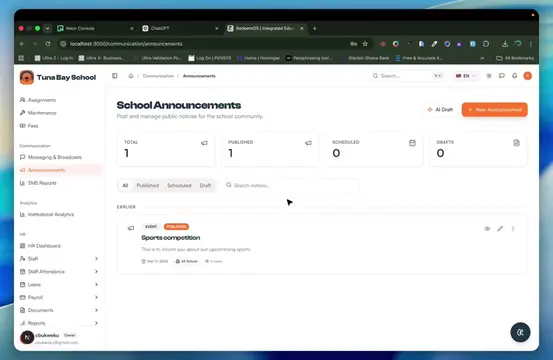Show more bookmarks overflow chevron
Viewport: 553px width, 360px height.
pyautogui.click(x=482, y=58)
